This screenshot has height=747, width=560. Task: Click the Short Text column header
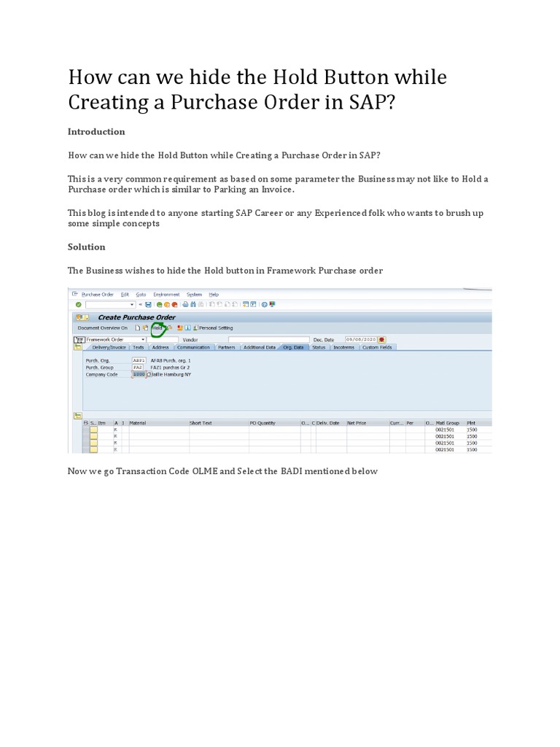pos(219,423)
